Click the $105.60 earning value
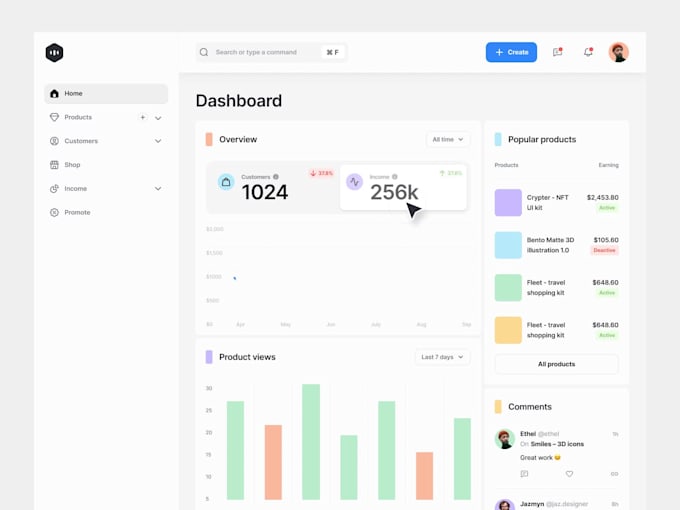The width and height of the screenshot is (680, 510). 606,240
